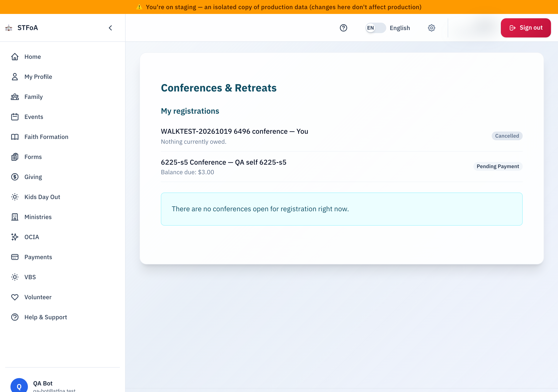
Task: Toggle the EN language switch
Action: (376, 28)
